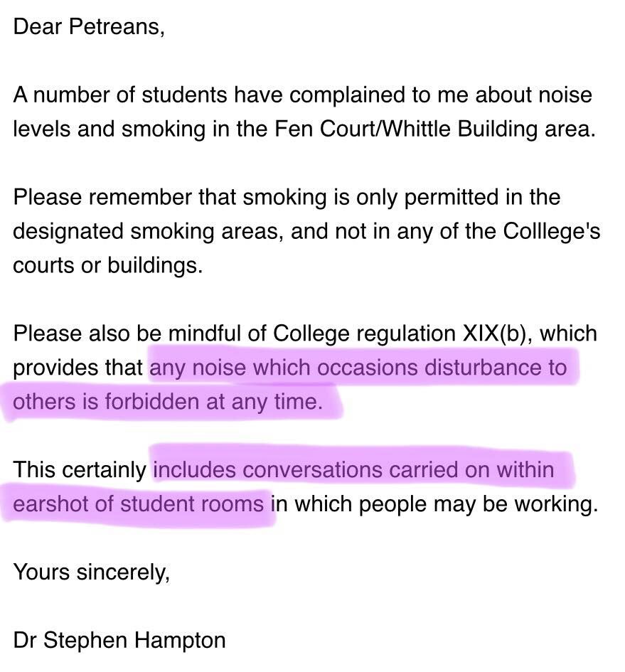This screenshot has height=672, width=625.
Task: Click 'in which people may be working.'
Action: coord(434,504)
